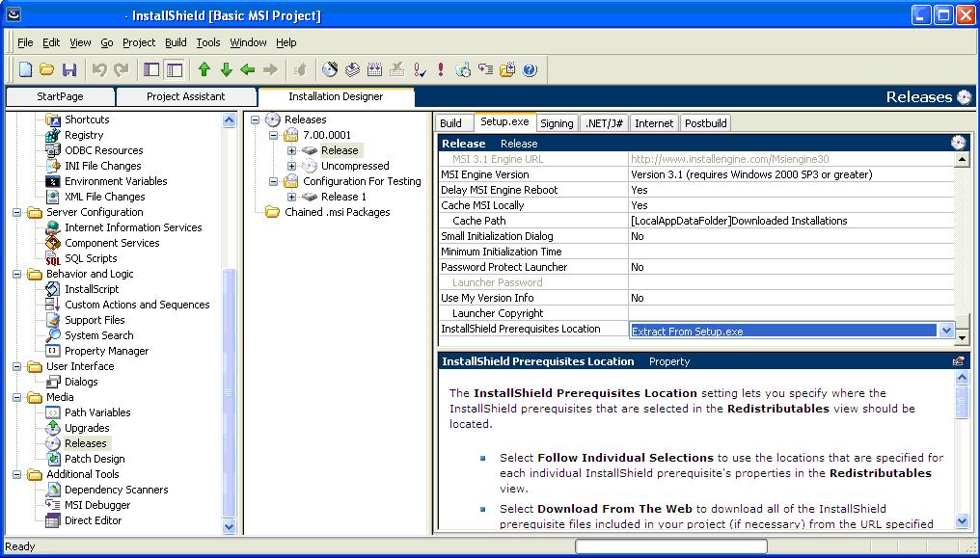Screen dimensions: 980x558
Task: Click the green up arrow toolbar icon
Action: 204,69
